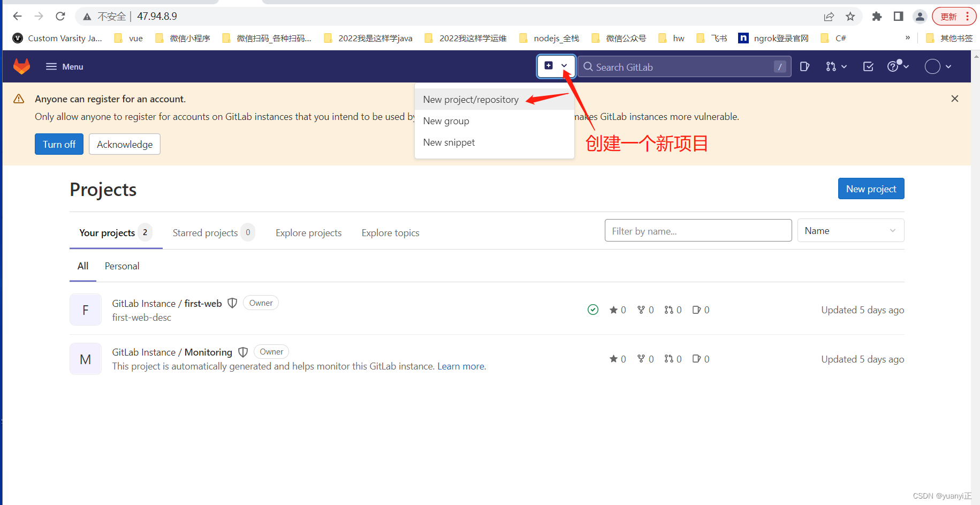
Task: Click the first-web-desc description text
Action: (x=142, y=318)
